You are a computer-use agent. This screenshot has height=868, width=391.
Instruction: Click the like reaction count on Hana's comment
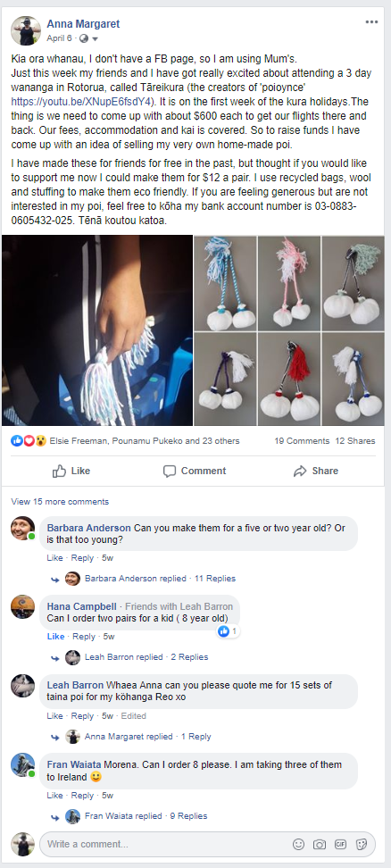pyautogui.click(x=228, y=631)
